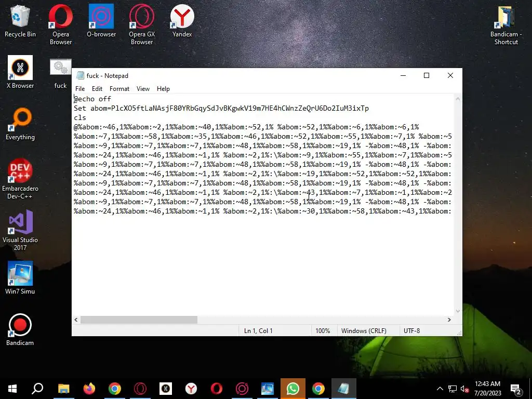Open the Format menu in Notepad

(119, 88)
